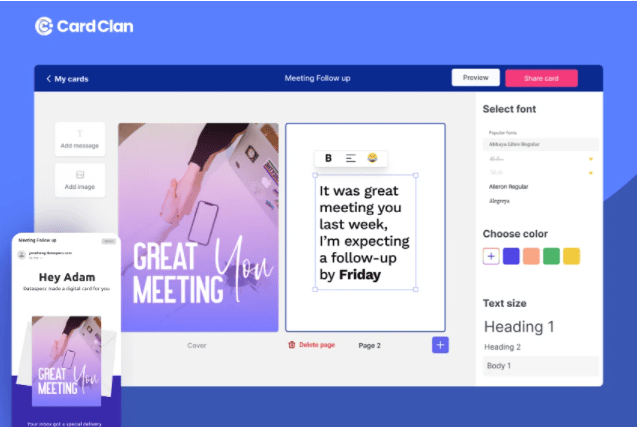
Task: Click the Add image tool
Action: 80,180
